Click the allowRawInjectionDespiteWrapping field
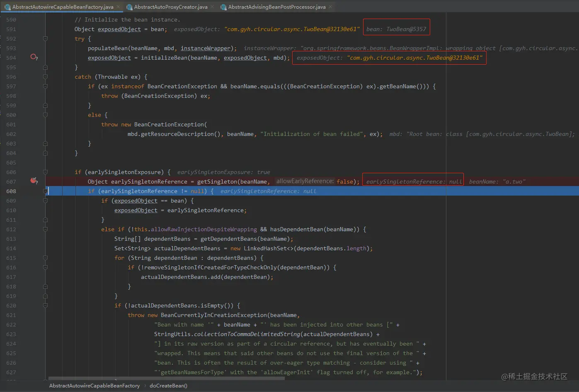Image resolution: width=579 pixels, height=392 pixels. click(x=204, y=229)
